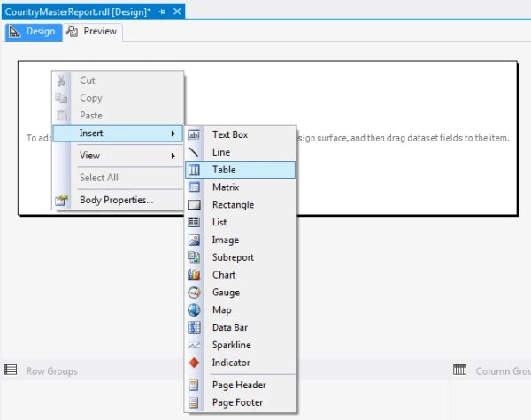Click the Rectangle shape icon
531x420 pixels.
[x=194, y=205]
